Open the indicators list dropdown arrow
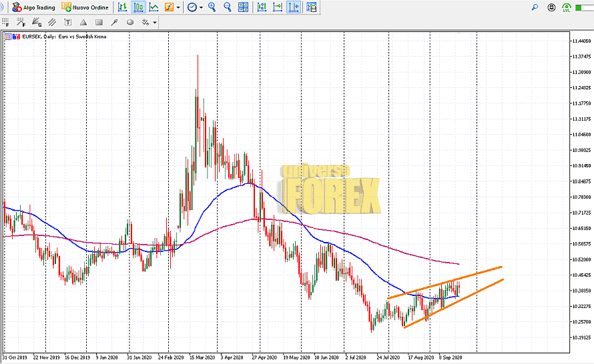Screen dimensions: 594x364 [178, 7]
